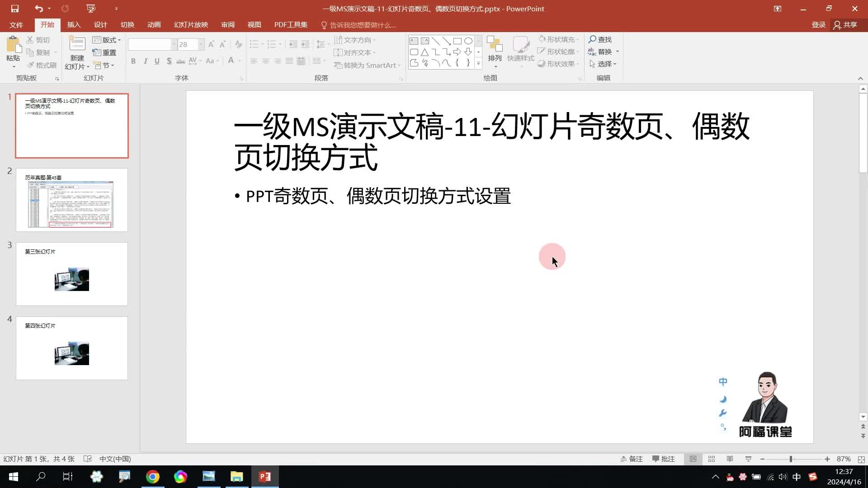The image size is (868, 488).
Task: Click Increase Font Size icon
Action: pos(211,44)
